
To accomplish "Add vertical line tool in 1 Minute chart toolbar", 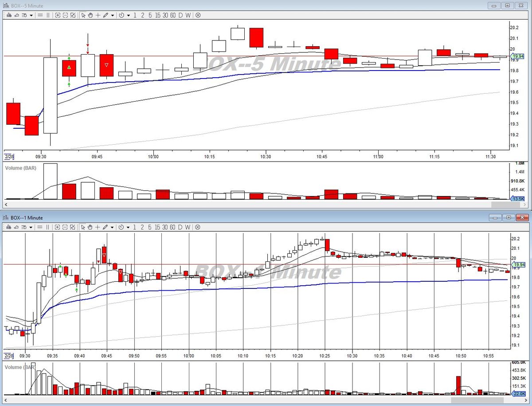I will [48, 227].
